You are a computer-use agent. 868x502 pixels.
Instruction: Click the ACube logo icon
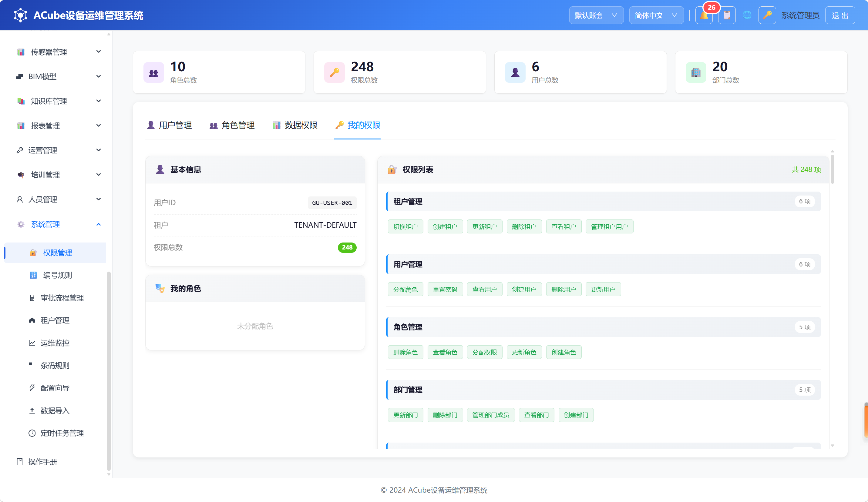(20, 15)
